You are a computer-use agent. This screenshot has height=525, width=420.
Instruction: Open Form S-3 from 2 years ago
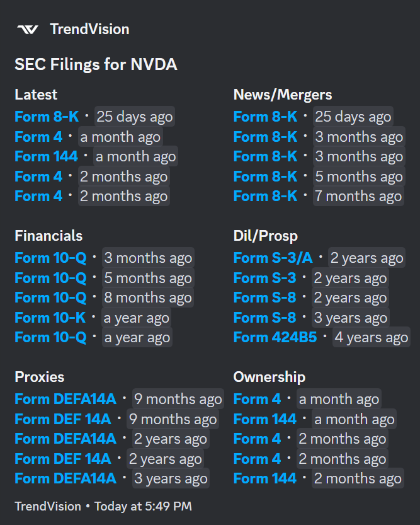(x=264, y=278)
